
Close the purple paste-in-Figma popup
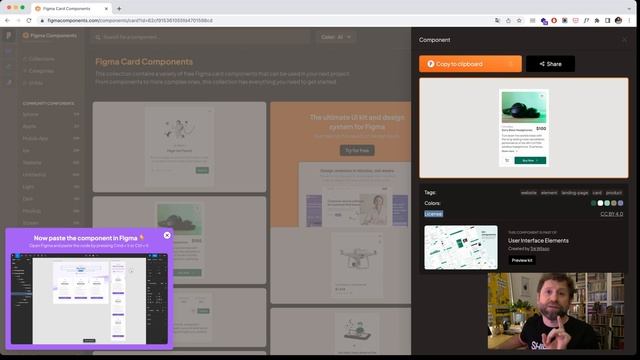167,235
